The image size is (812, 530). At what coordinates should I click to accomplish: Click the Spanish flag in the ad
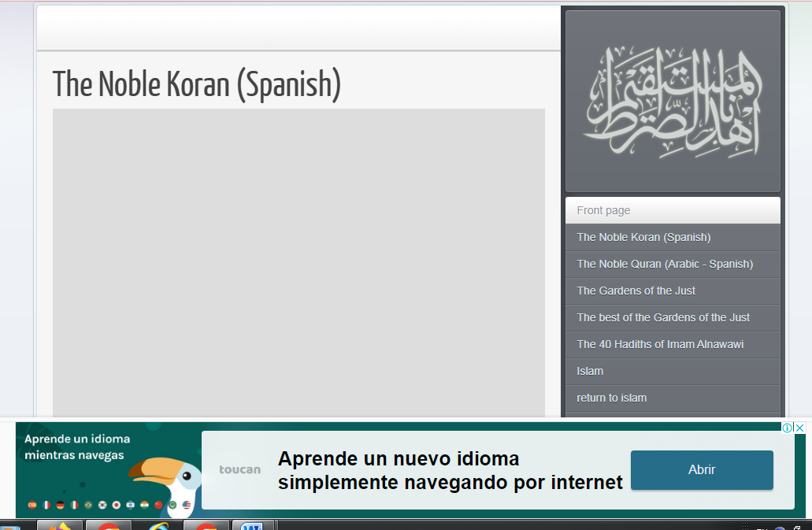pos(32,505)
